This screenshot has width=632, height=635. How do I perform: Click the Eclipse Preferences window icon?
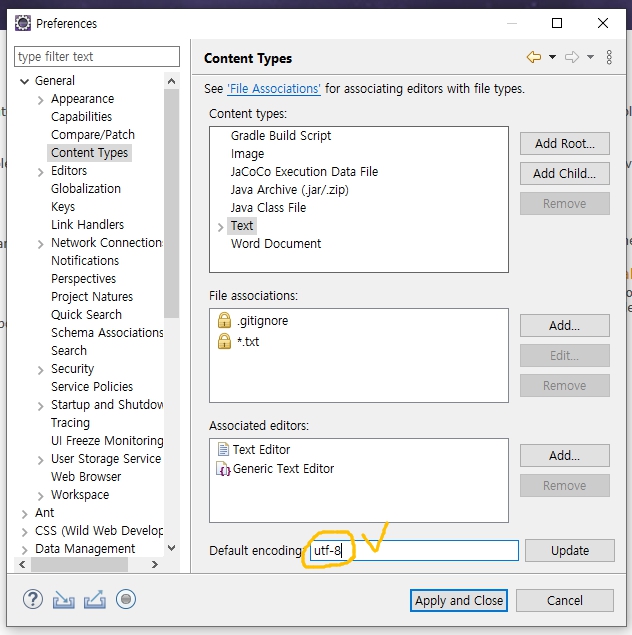pos(23,23)
